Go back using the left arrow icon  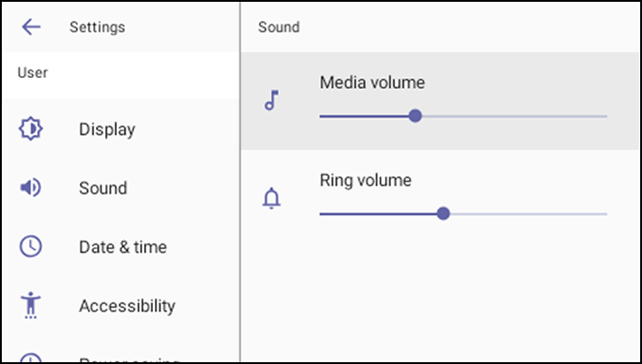31,27
